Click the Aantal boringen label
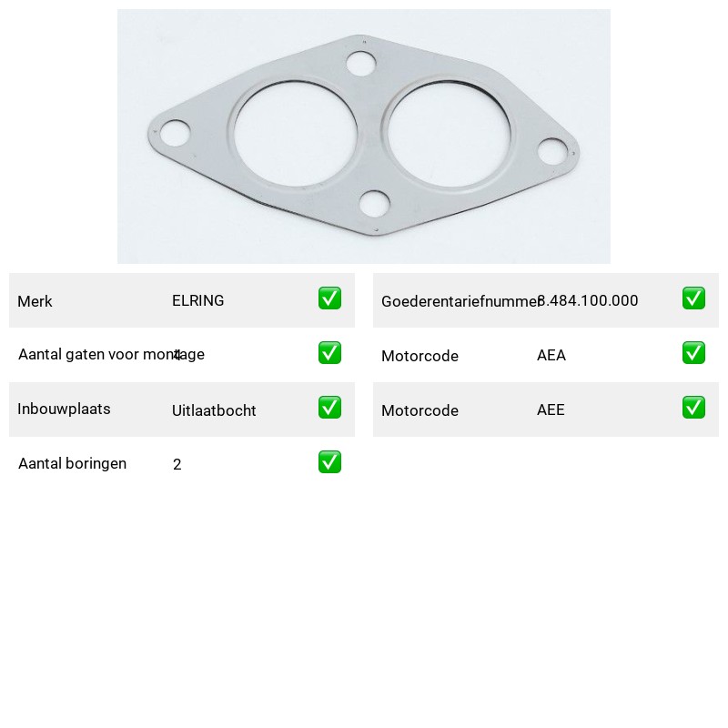The image size is (728, 728). (73, 463)
